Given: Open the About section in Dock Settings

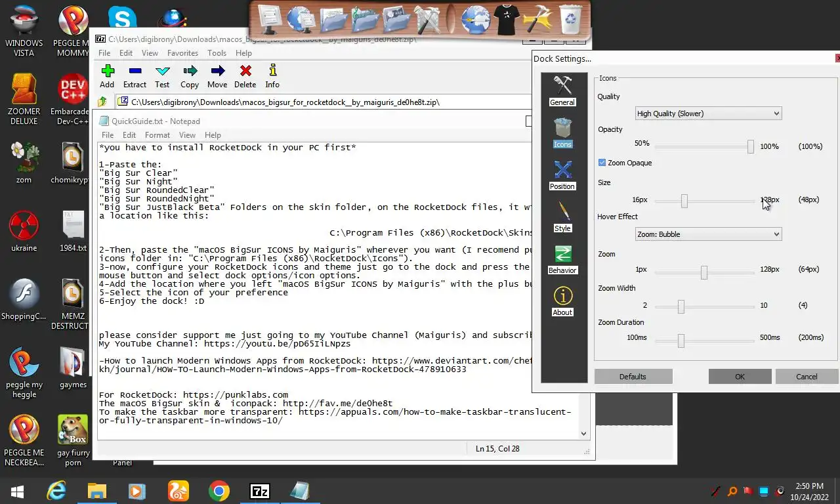Looking at the screenshot, I should pos(562,301).
